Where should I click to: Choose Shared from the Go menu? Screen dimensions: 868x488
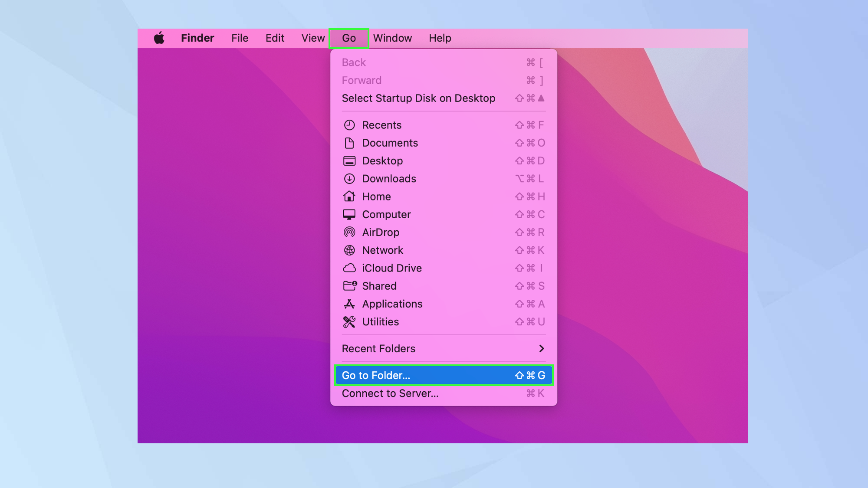pyautogui.click(x=444, y=286)
